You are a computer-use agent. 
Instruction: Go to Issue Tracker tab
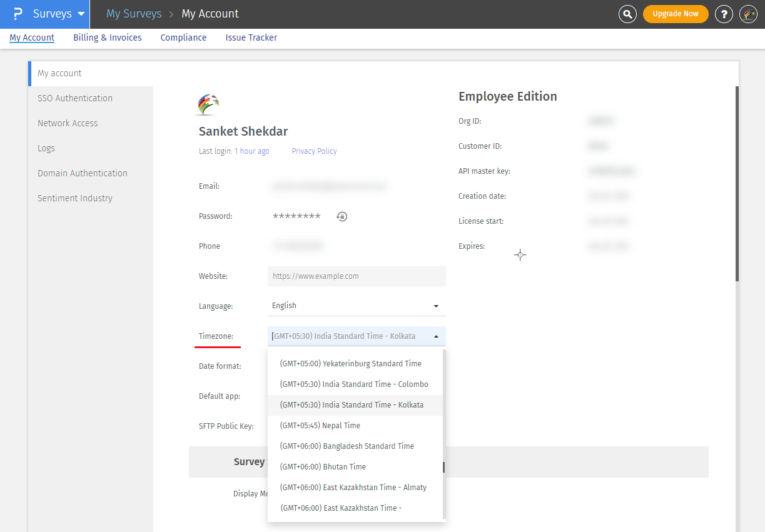click(251, 38)
